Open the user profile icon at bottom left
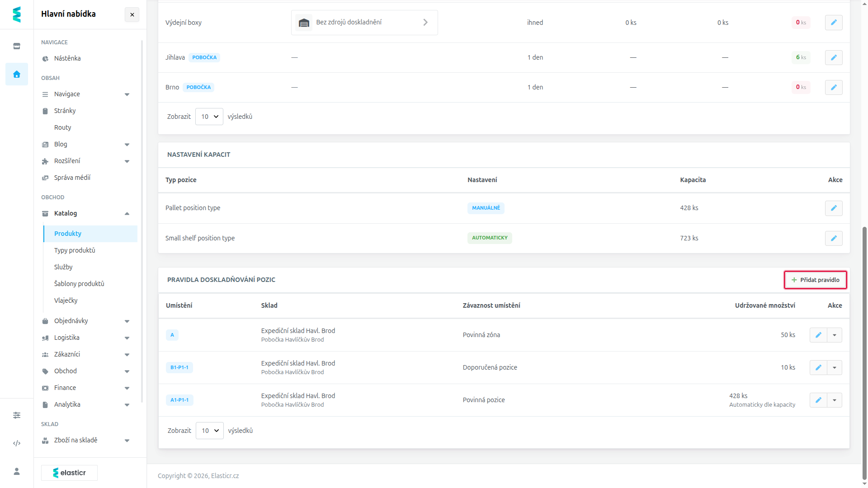 (x=17, y=471)
